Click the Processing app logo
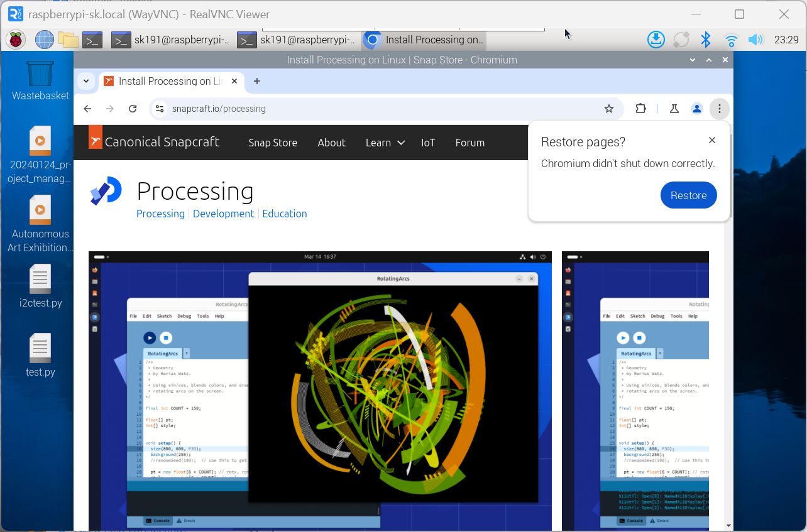The image size is (807, 532). tap(106, 191)
